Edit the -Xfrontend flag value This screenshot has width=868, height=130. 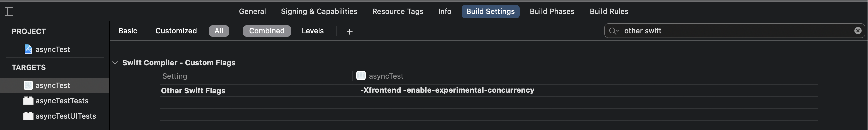pos(447,90)
